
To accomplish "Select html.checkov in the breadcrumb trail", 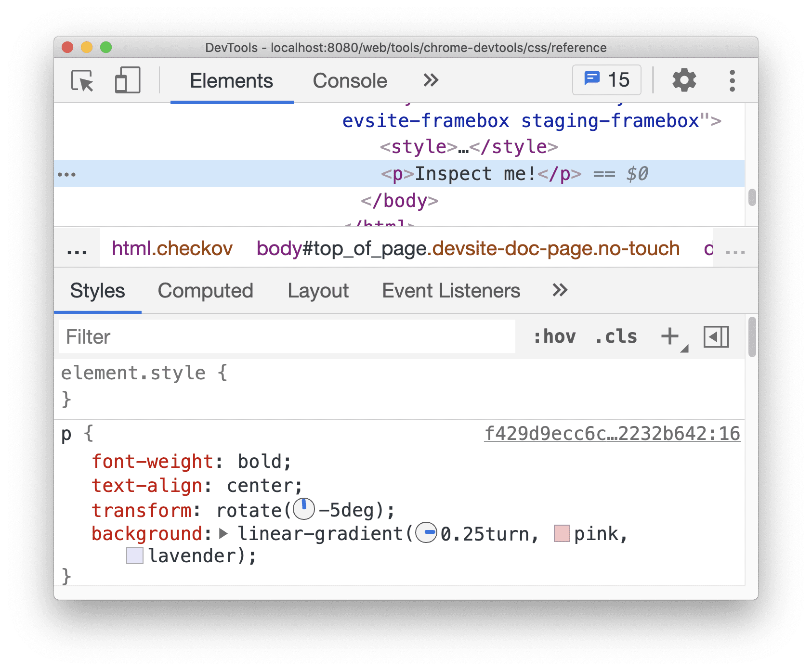I will (172, 249).
